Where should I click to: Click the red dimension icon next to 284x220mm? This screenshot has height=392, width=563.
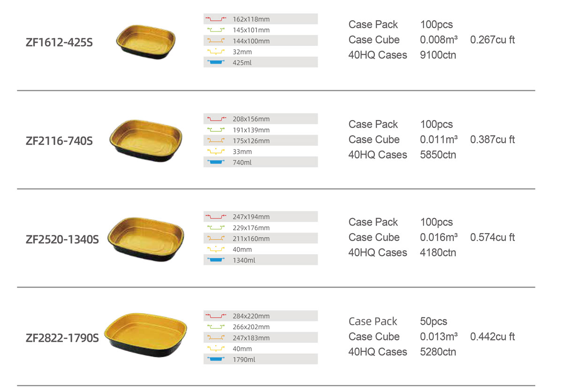click(x=216, y=316)
